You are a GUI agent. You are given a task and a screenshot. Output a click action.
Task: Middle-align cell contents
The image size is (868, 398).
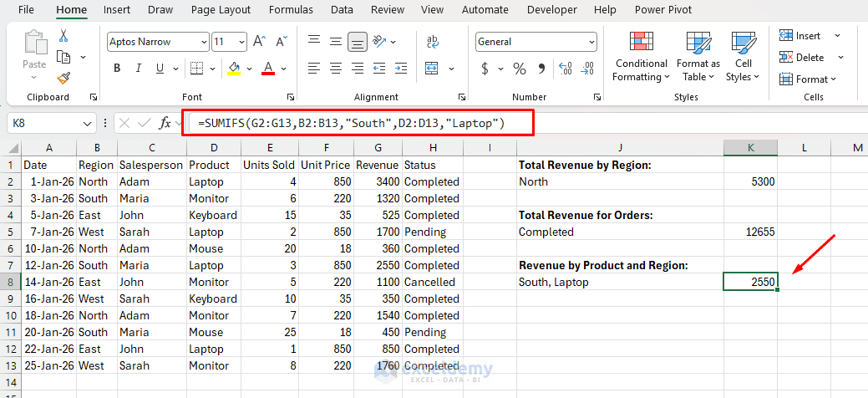336,41
